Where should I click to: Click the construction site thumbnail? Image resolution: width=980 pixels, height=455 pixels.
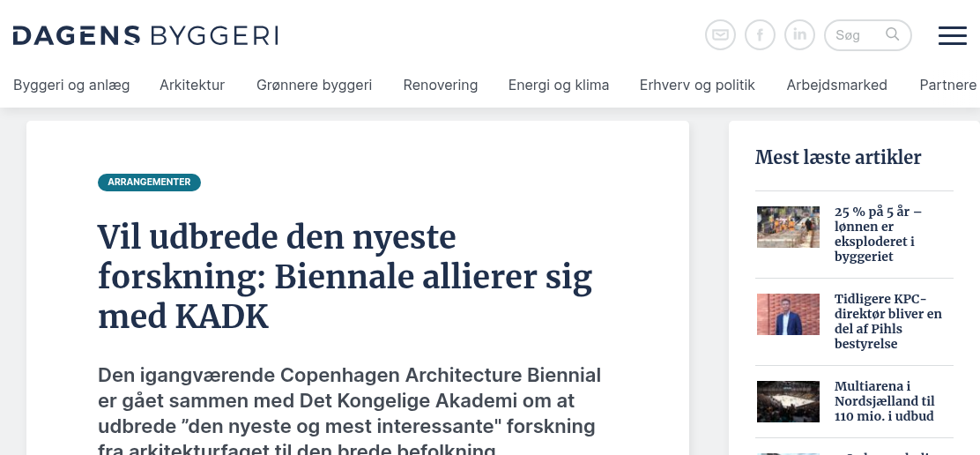point(788,227)
